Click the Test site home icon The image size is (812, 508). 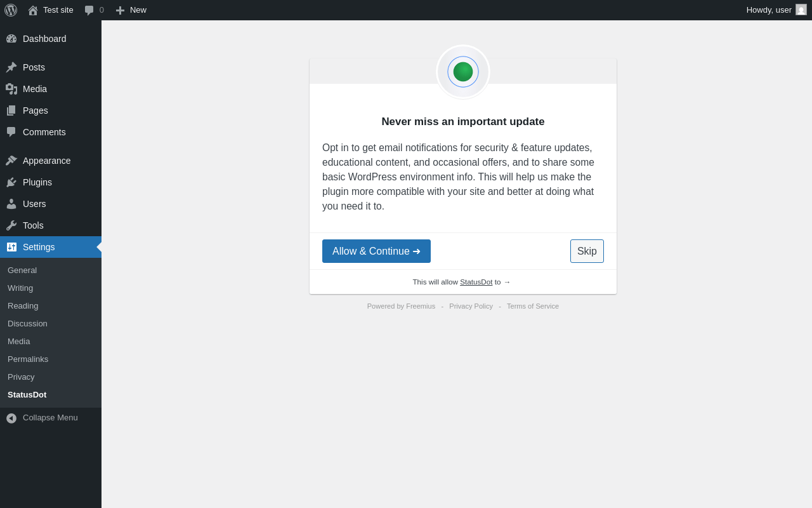tap(33, 10)
